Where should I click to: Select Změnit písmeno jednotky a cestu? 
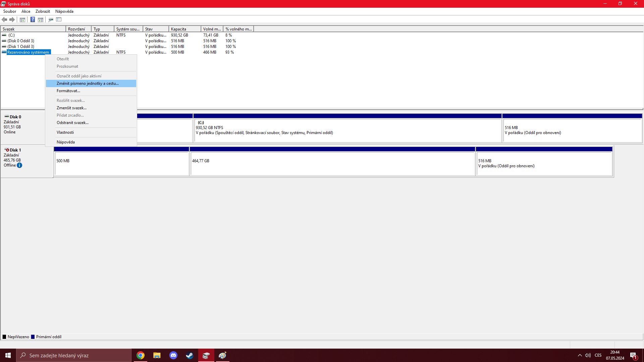[88, 83]
